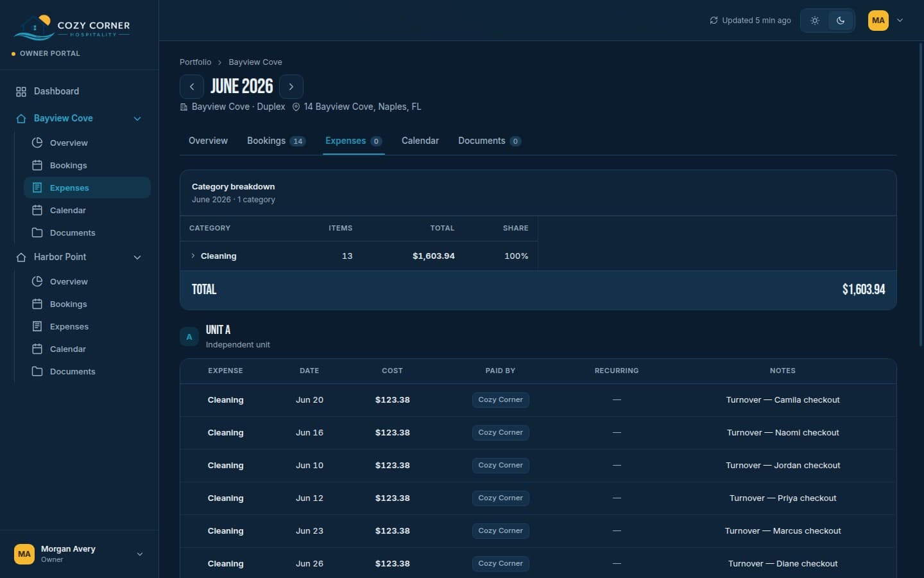Click the Bayview Cove breadcrumb link
Viewport: 924px width, 578px height.
point(255,62)
